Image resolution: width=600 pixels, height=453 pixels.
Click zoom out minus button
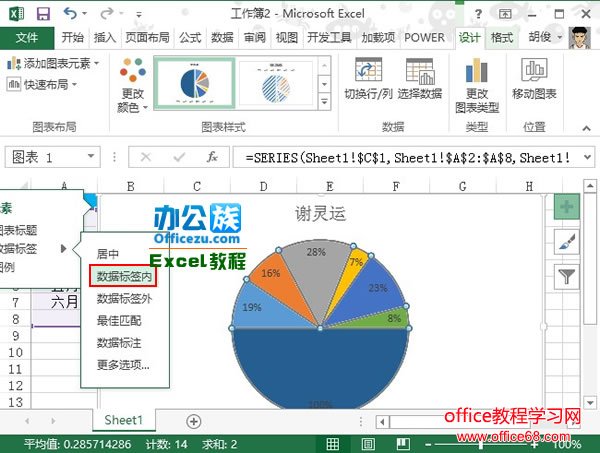(x=428, y=445)
